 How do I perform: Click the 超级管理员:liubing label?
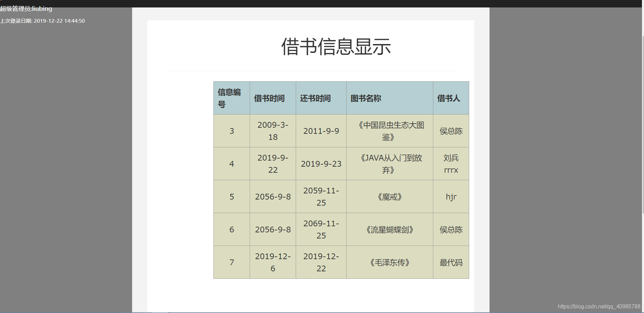[x=26, y=9]
